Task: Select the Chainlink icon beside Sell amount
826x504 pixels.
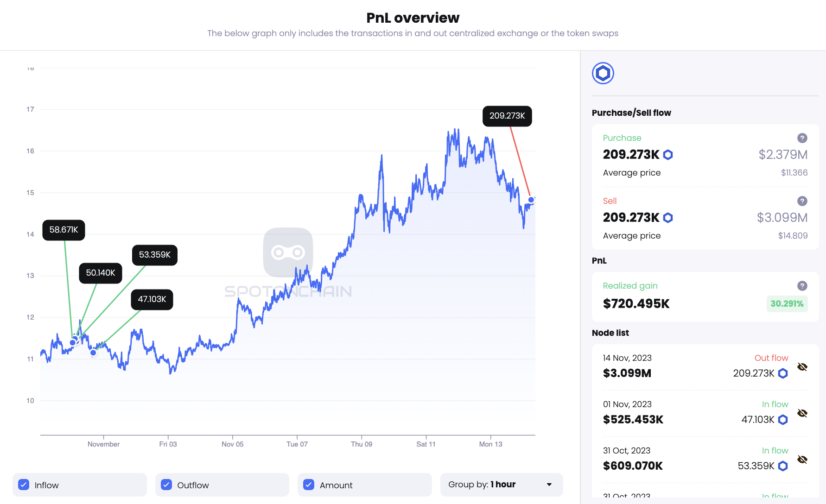Action: [667, 217]
